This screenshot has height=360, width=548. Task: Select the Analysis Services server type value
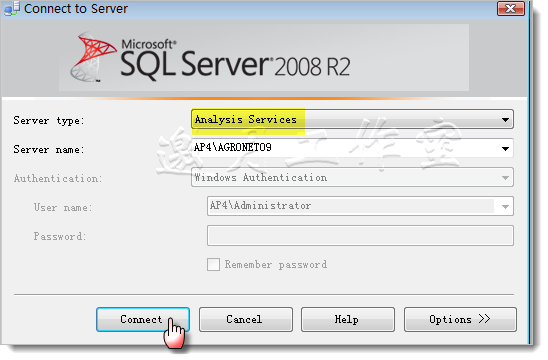(x=245, y=120)
